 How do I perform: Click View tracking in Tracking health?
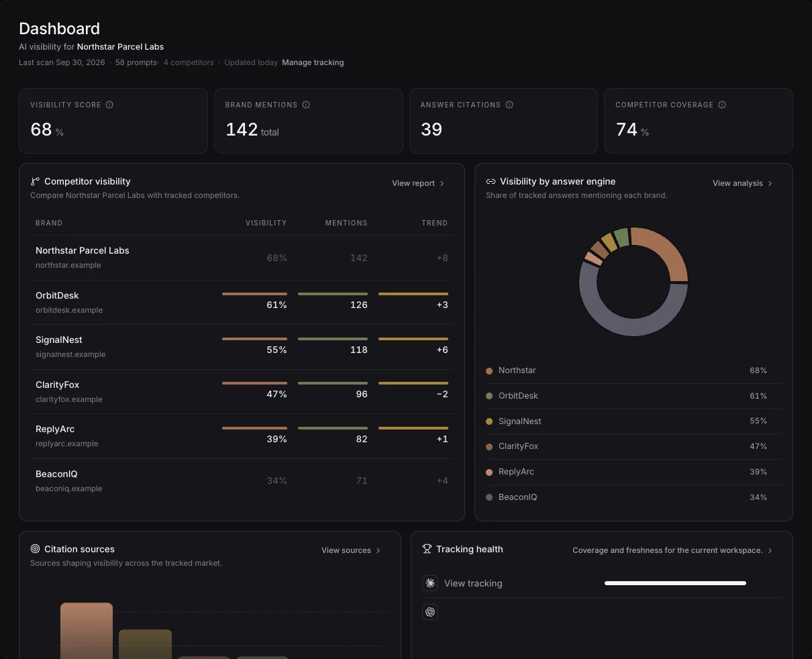(x=473, y=583)
